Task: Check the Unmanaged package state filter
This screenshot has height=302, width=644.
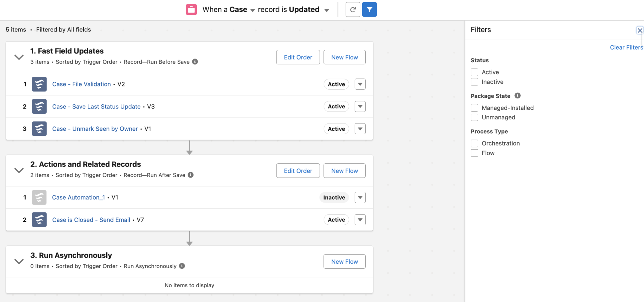Action: [x=475, y=117]
